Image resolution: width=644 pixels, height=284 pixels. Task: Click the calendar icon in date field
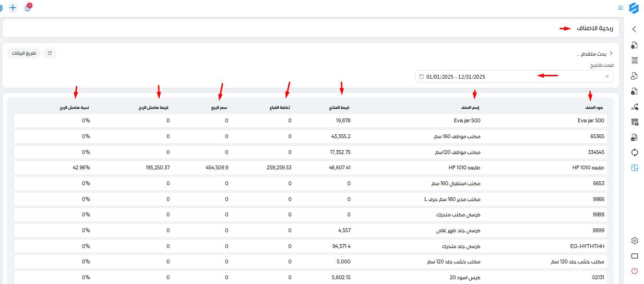coord(421,76)
